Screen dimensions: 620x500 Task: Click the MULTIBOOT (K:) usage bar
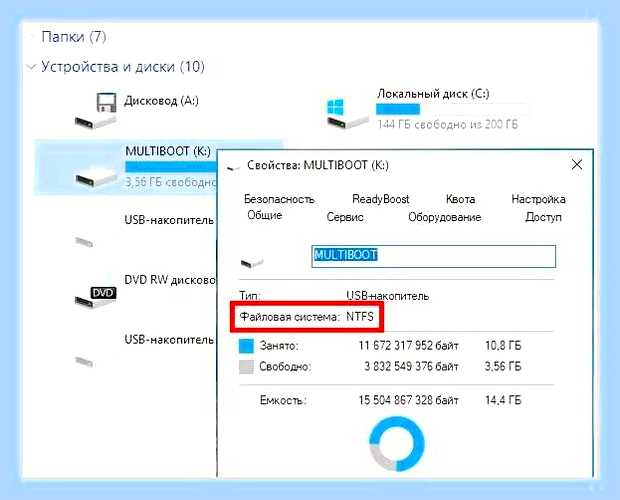pos(172,167)
